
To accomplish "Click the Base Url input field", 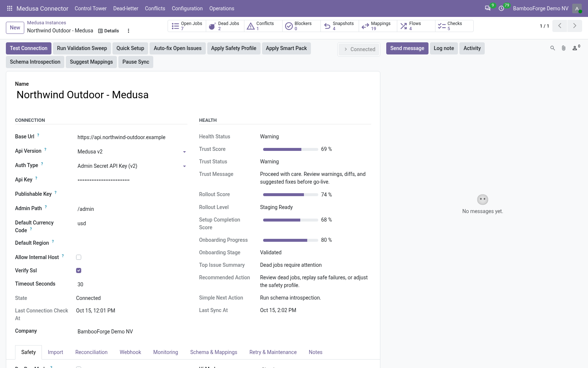I will 132,137.
